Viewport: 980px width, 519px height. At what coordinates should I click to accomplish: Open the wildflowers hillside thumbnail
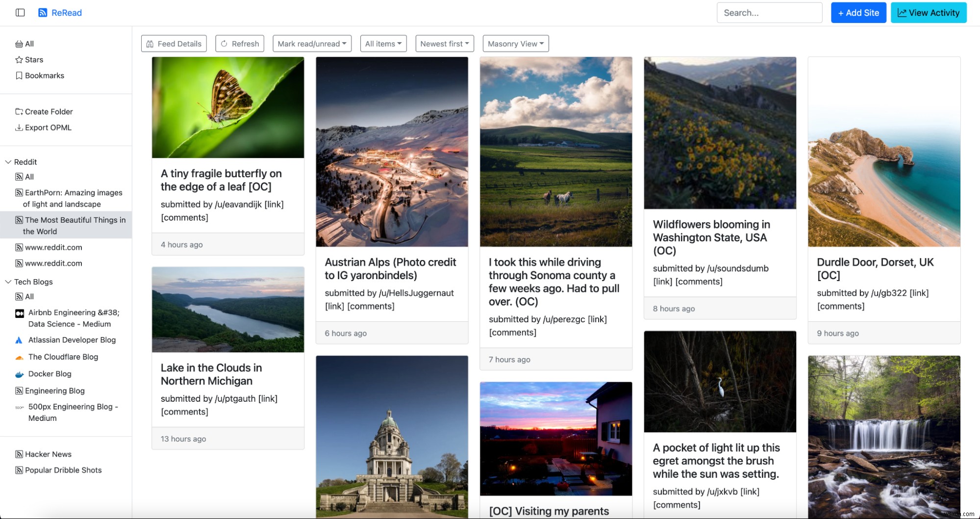pyautogui.click(x=720, y=133)
